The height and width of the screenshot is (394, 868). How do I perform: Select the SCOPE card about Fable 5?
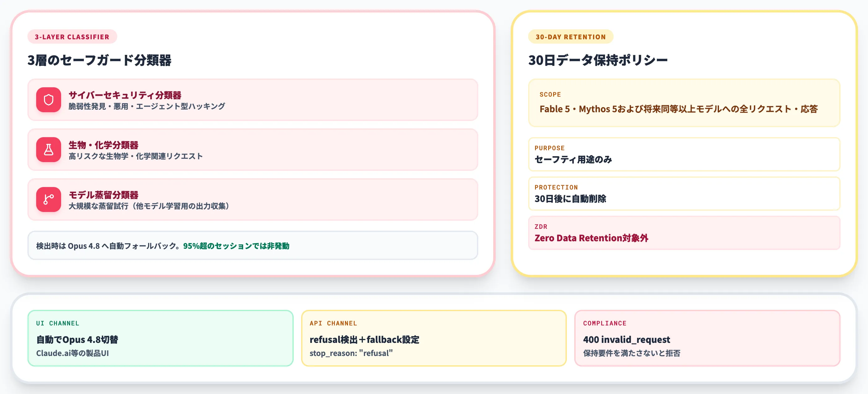pos(684,103)
